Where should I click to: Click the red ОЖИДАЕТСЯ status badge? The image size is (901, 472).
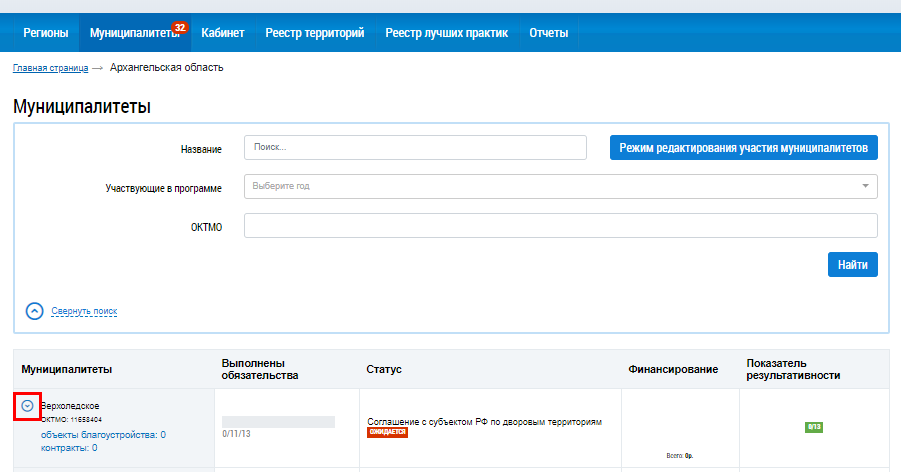tap(387, 433)
